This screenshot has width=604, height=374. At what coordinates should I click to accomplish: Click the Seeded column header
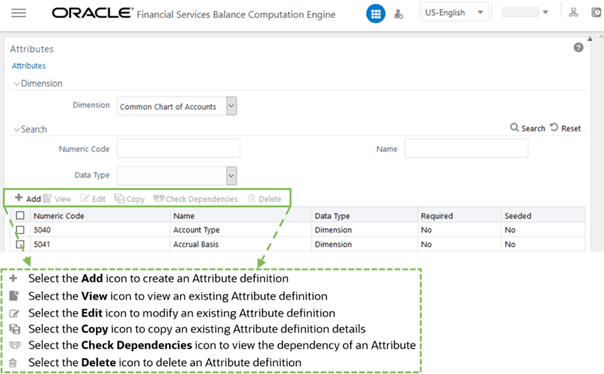(x=518, y=216)
